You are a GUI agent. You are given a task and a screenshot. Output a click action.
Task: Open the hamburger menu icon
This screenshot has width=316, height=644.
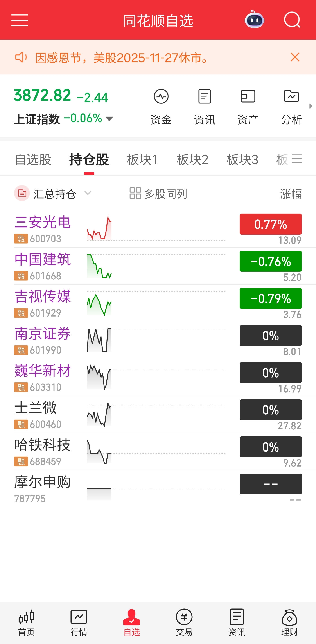pos(20,20)
